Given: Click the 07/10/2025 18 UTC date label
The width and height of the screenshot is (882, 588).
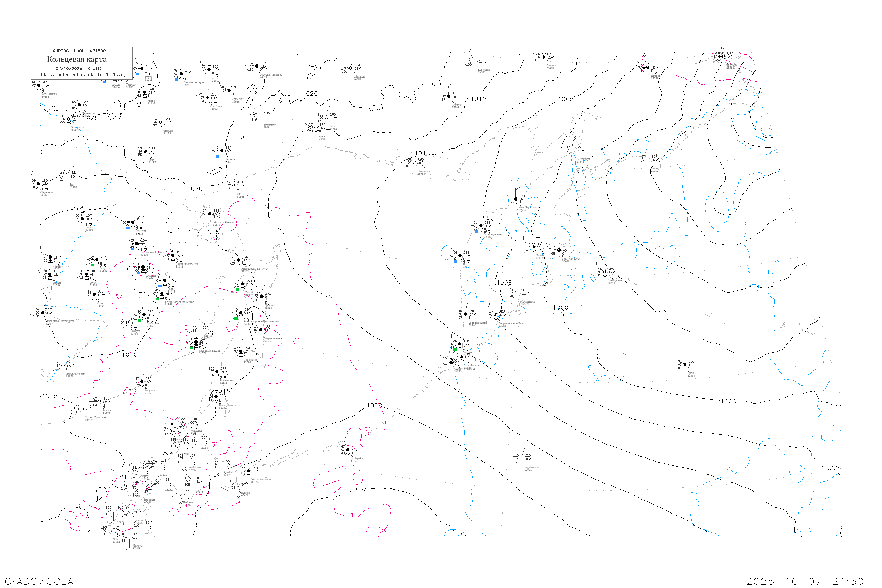Looking at the screenshot, I should pos(78,69).
